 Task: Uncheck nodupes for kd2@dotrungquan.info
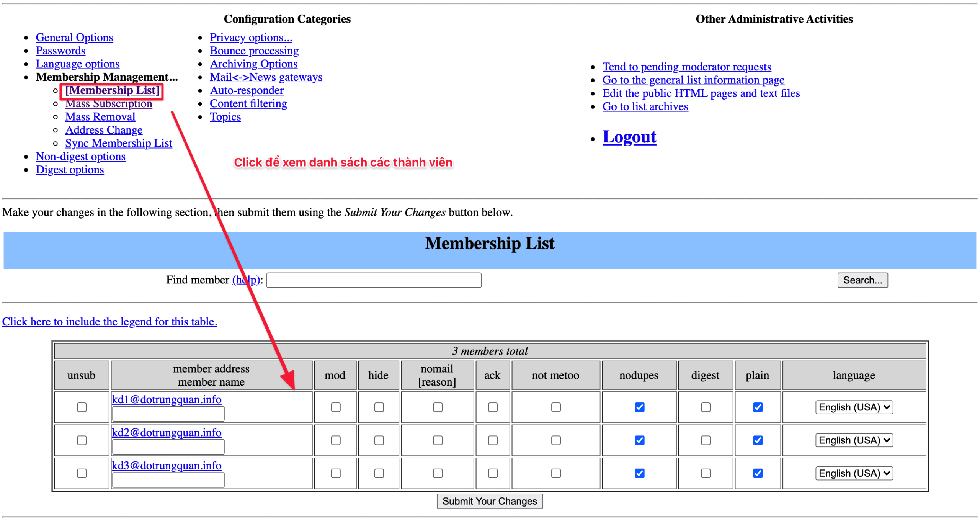[639, 440]
